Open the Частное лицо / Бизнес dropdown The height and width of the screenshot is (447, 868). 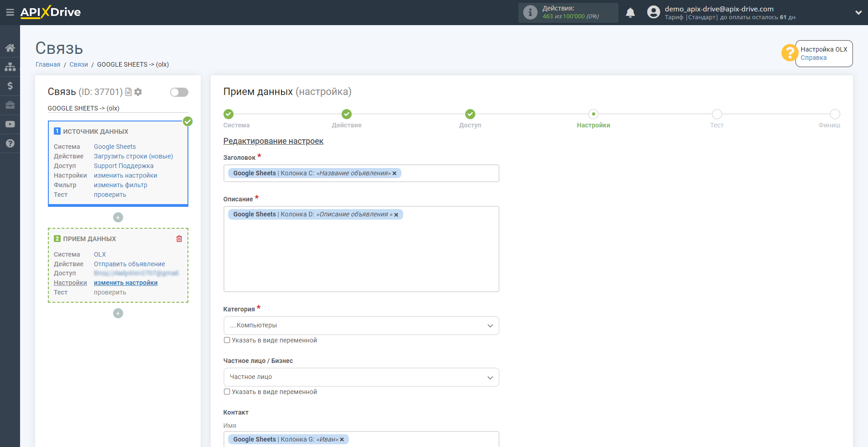pos(361,377)
